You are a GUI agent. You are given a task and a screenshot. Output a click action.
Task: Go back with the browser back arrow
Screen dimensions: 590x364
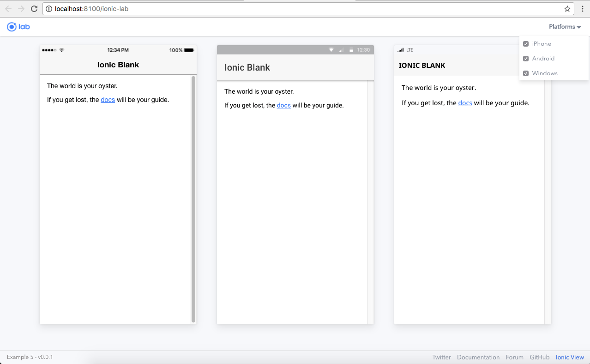(x=8, y=9)
